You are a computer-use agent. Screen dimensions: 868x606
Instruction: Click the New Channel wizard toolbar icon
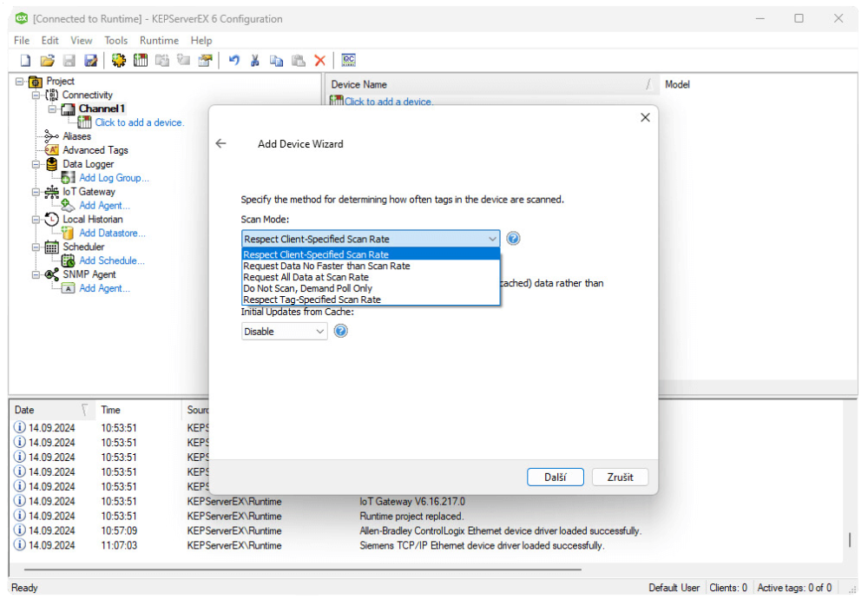[x=118, y=60]
